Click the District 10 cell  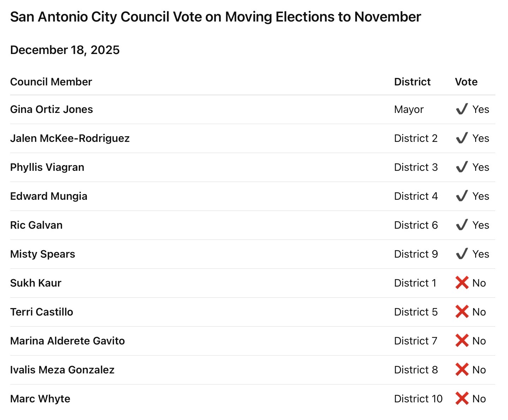[x=418, y=399]
